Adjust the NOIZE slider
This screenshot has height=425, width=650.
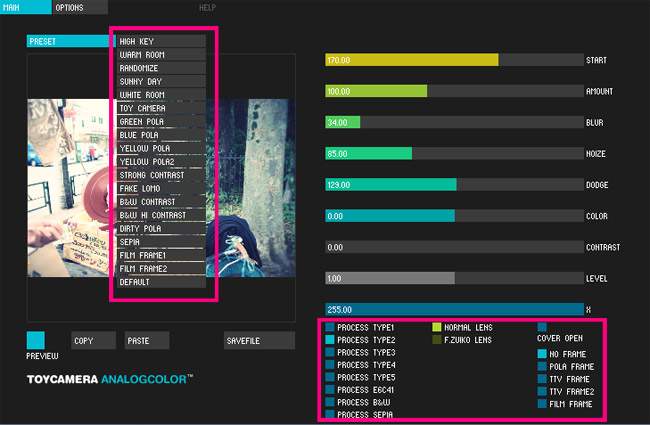[454, 154]
